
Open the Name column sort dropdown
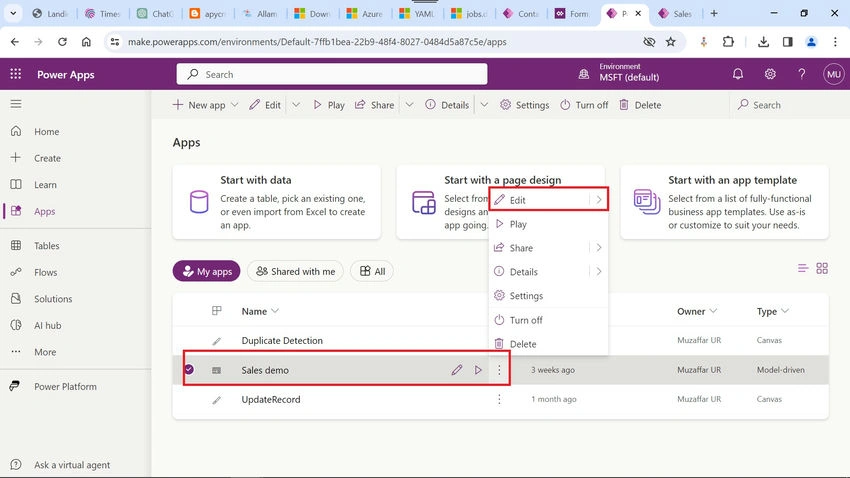[275, 311]
